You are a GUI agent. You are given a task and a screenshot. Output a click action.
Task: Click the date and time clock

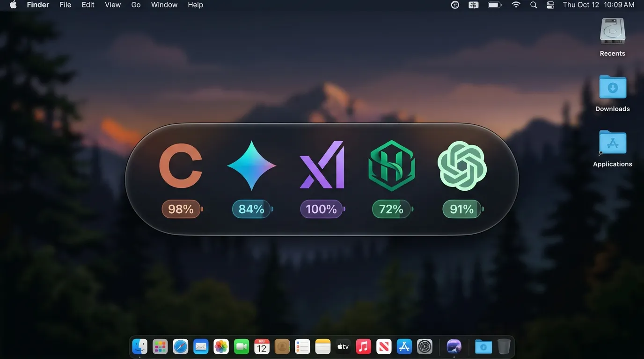[x=599, y=5]
